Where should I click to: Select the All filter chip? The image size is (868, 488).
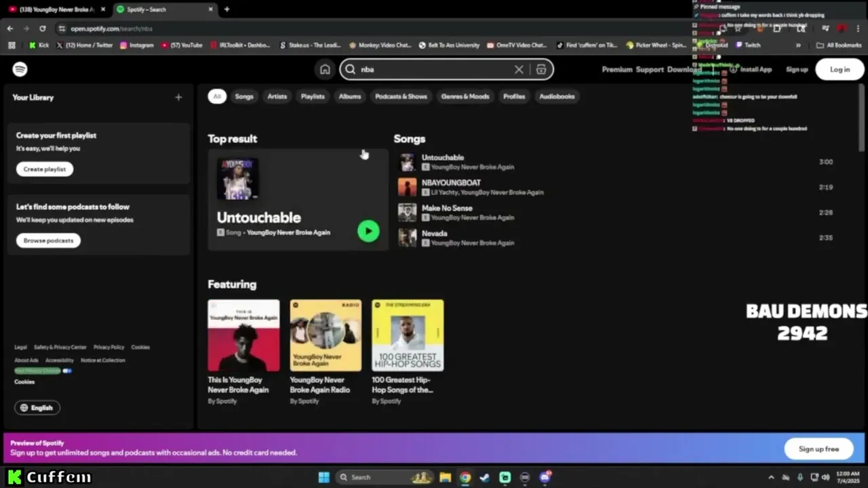click(x=217, y=96)
